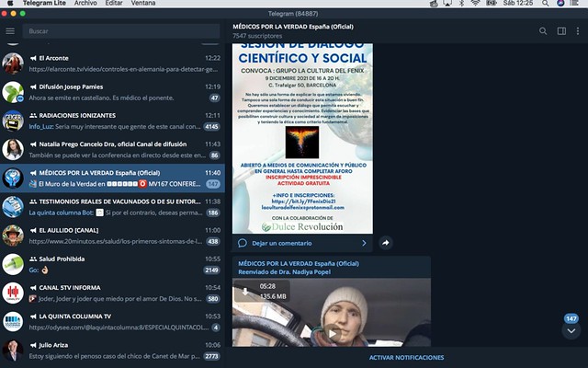
Task: Open Natalia Prego Cancelo Dra channel
Action: pyautogui.click(x=112, y=149)
